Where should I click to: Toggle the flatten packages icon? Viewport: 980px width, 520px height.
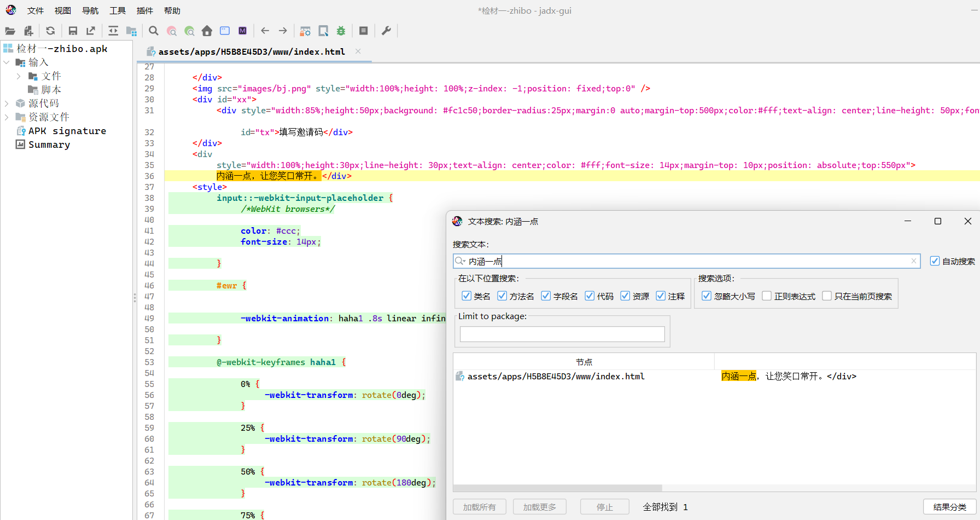(132, 31)
